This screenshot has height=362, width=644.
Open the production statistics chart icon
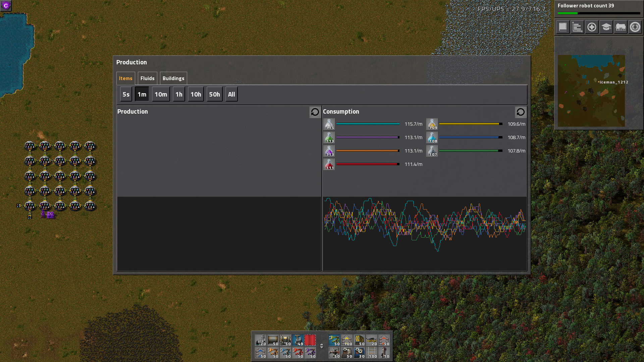coord(577,27)
